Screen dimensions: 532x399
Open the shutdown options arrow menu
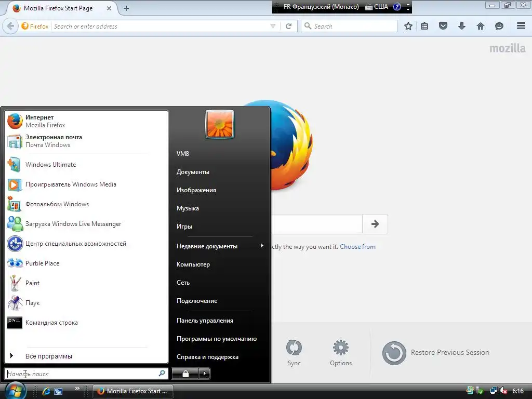[x=204, y=374]
